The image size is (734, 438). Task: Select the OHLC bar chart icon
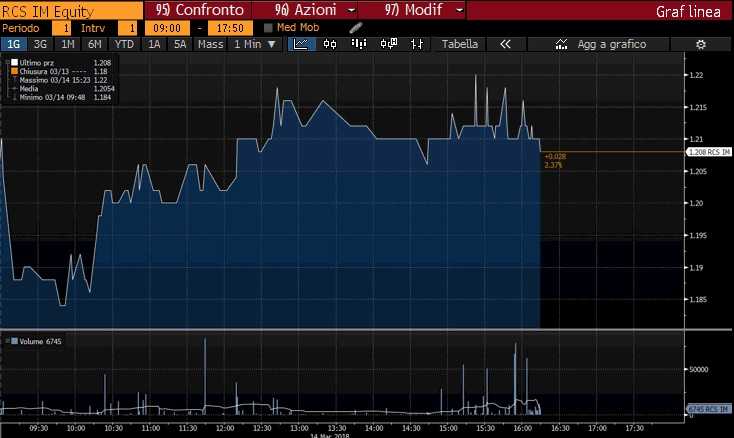tap(418, 45)
